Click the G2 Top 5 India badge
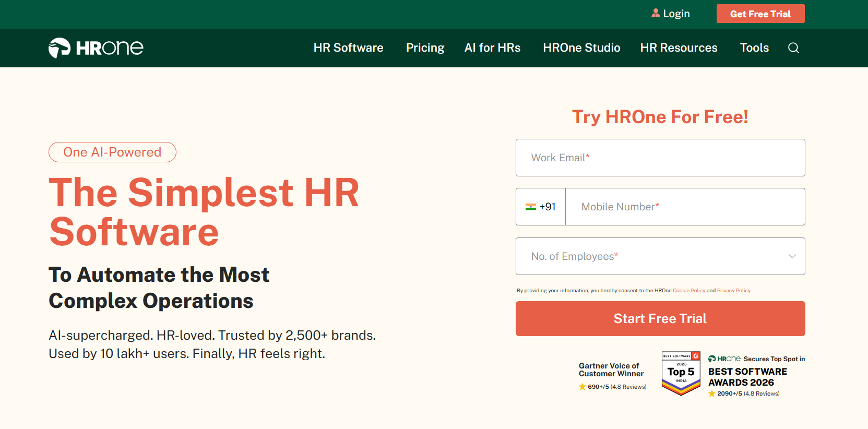The width and height of the screenshot is (868, 429). 681,373
